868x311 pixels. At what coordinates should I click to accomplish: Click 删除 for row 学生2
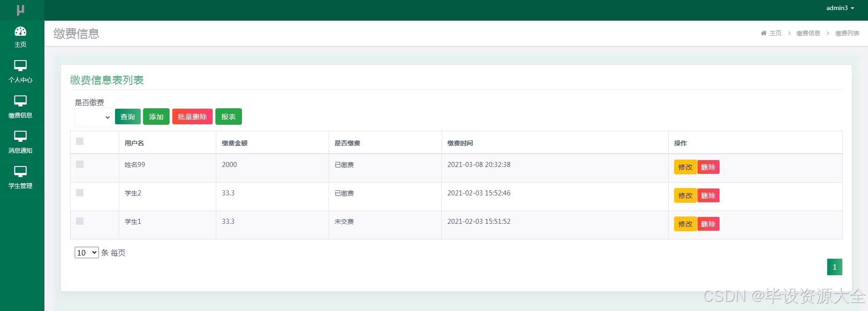point(709,195)
